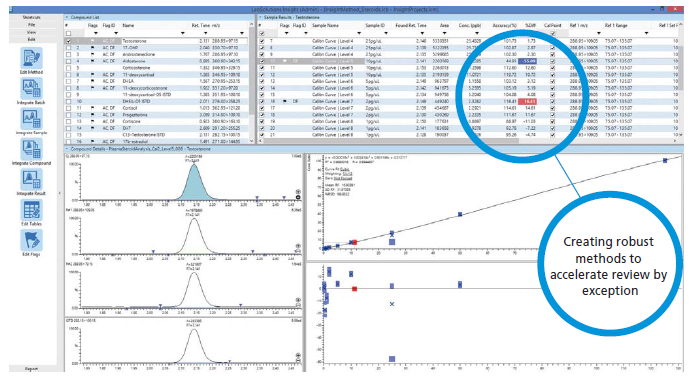Click zoom-in icon on the first chromatogram

[298, 192]
